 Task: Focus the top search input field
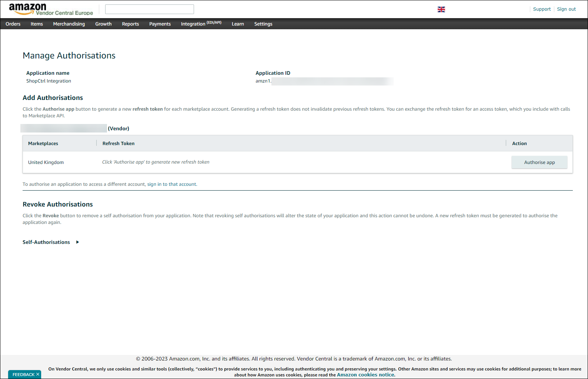pyautogui.click(x=150, y=9)
